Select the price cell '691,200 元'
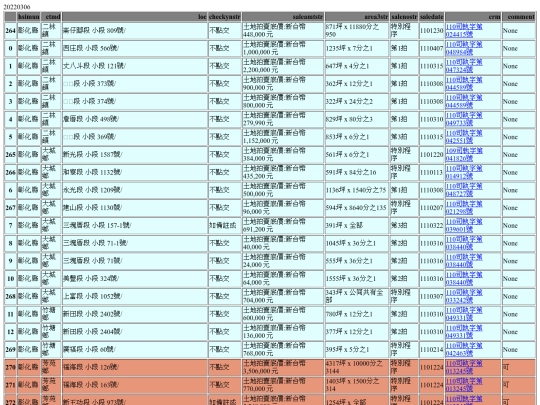540x405 pixels. click(x=283, y=226)
